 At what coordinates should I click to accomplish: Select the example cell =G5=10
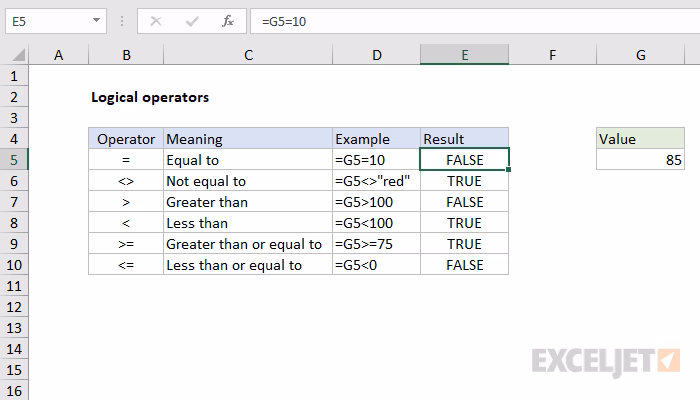376,160
